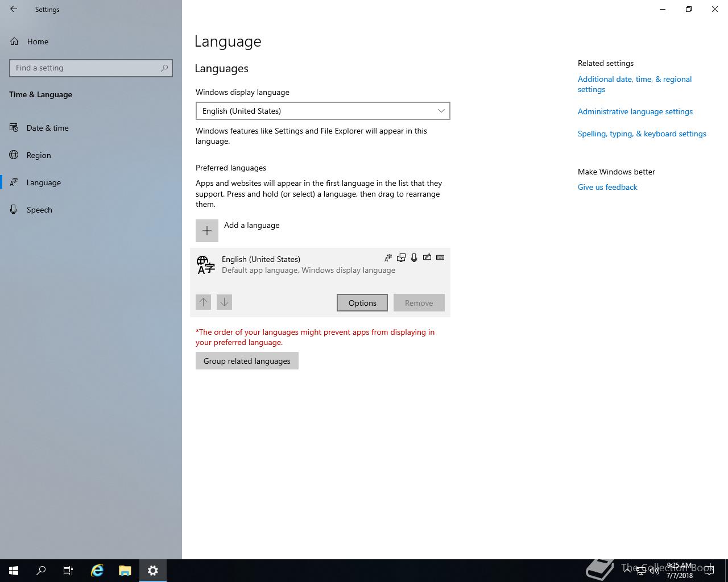Expand Windows display language dropdown
This screenshot has height=582, width=728.
[x=322, y=111]
